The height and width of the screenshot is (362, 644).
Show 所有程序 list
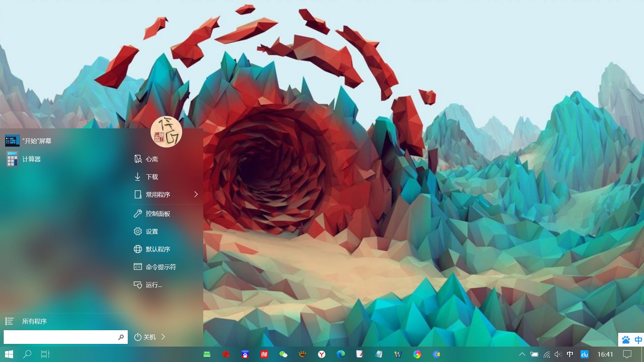click(x=34, y=321)
